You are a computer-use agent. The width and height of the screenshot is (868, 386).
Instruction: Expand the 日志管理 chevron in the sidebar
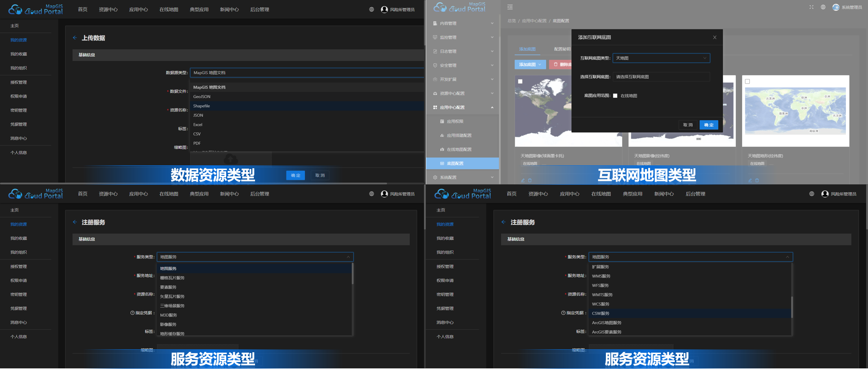[x=492, y=51]
